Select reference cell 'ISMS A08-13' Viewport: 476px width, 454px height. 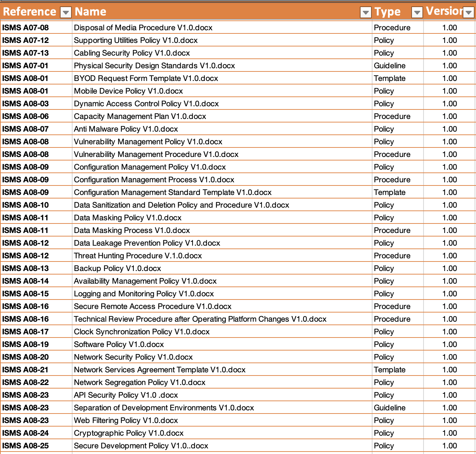(x=36, y=268)
